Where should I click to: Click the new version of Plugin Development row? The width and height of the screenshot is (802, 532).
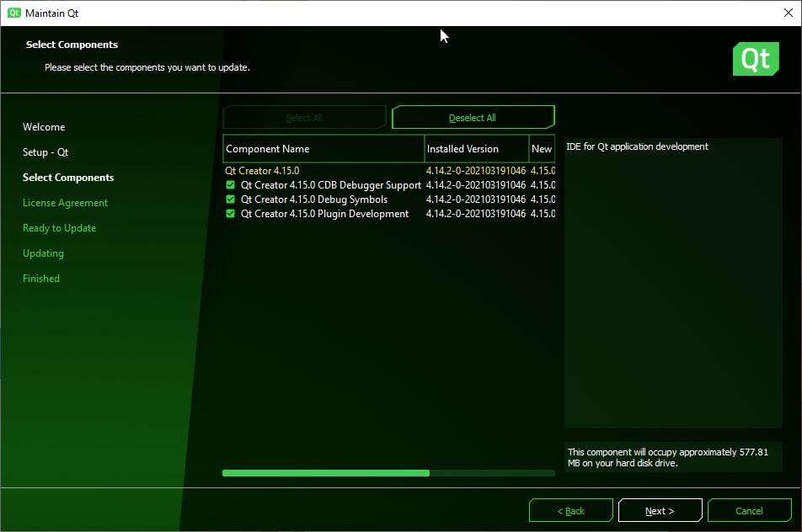click(x=543, y=214)
